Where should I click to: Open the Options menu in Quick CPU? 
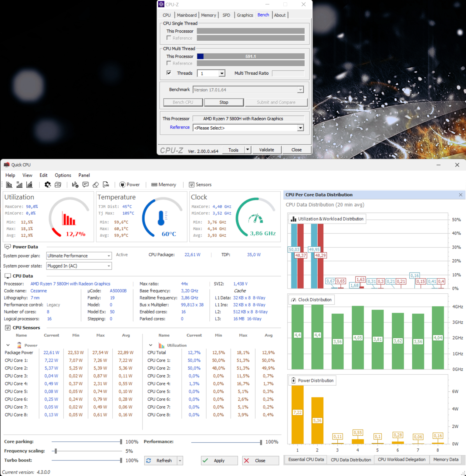63,175
